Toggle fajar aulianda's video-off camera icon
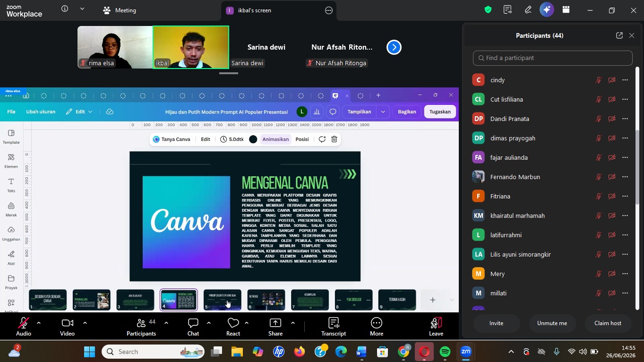 point(612,157)
